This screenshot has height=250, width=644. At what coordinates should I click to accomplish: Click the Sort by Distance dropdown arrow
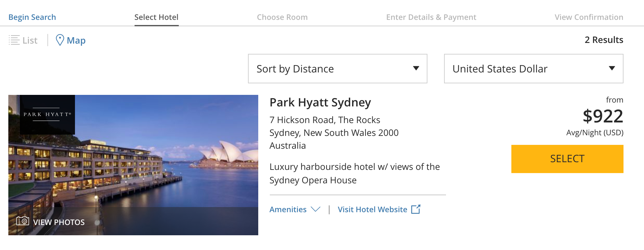(416, 68)
